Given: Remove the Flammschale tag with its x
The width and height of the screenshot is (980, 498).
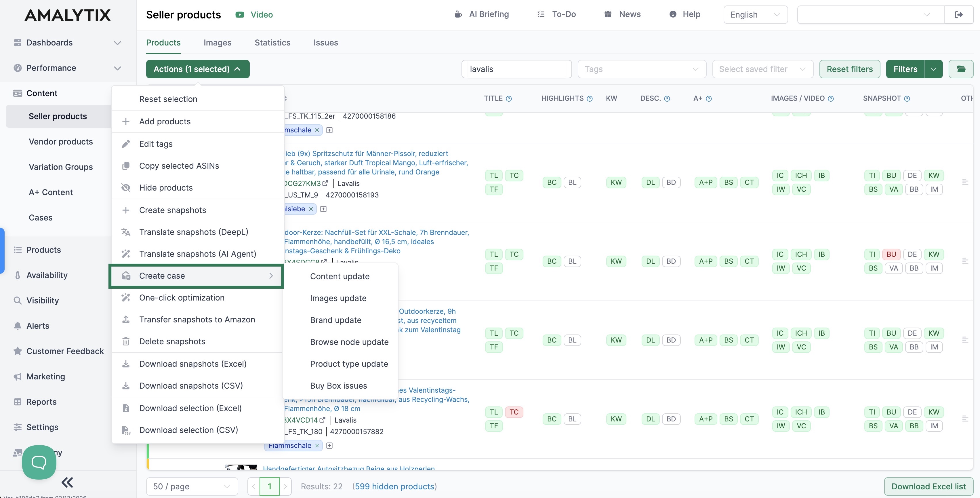Looking at the screenshot, I should pos(317,445).
